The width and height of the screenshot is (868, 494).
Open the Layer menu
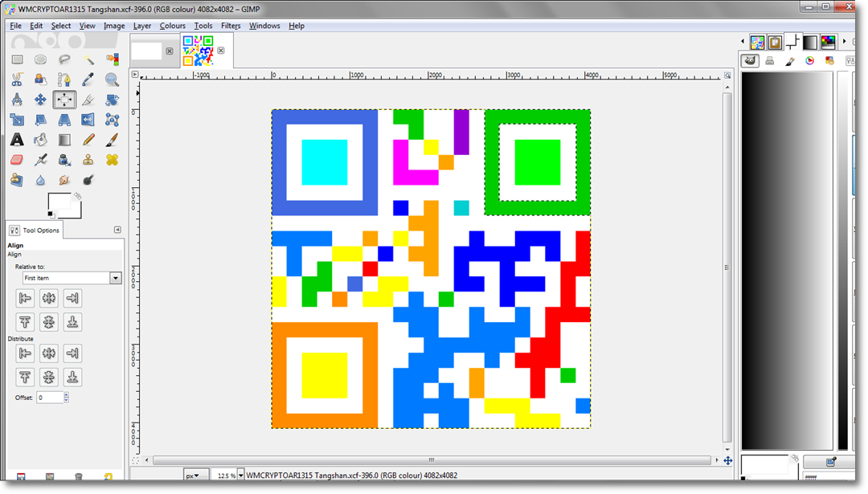142,26
